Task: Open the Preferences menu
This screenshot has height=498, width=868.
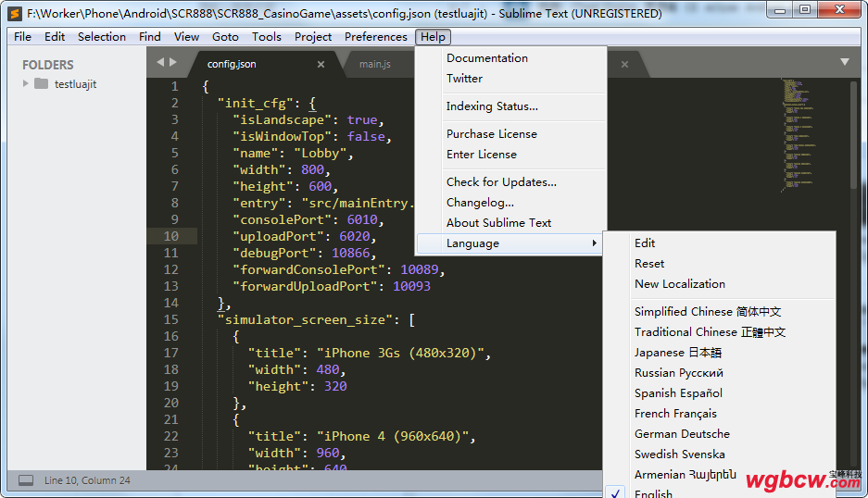Action: tap(375, 37)
